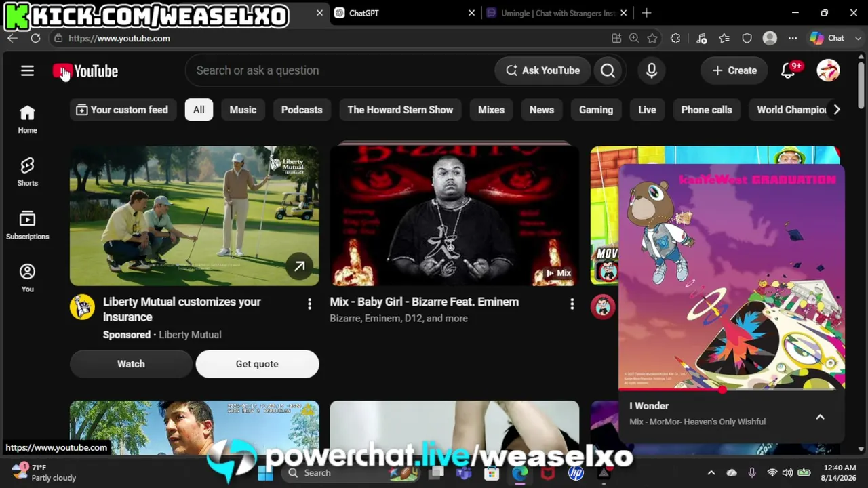868x488 pixels.
Task: Click the browser address bar URL
Action: [x=119, y=39]
